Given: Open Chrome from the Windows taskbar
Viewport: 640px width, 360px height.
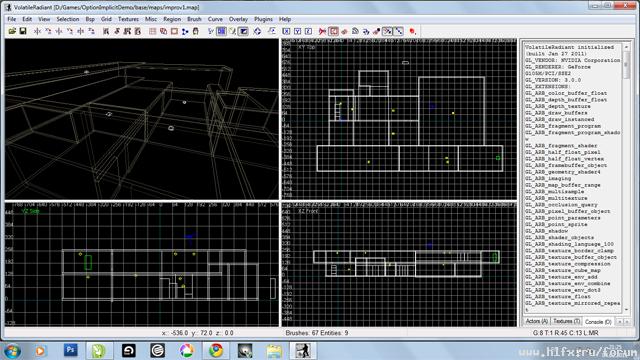Looking at the screenshot, I should pyautogui.click(x=216, y=351).
